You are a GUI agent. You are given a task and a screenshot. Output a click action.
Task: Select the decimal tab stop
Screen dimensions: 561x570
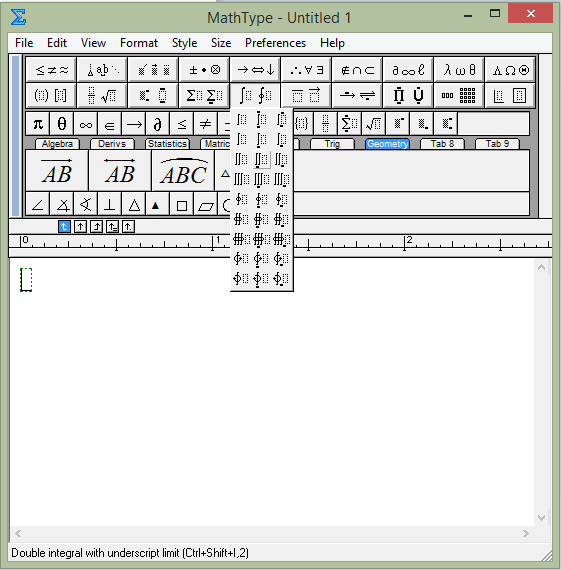tap(128, 227)
